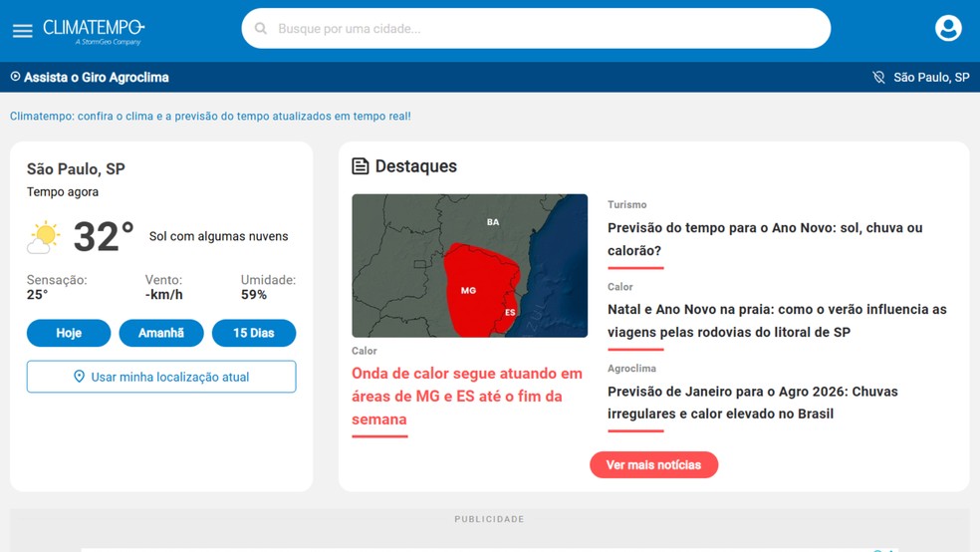Click the Climatempo logo
Screen dimensions: 980x552
(94, 31)
